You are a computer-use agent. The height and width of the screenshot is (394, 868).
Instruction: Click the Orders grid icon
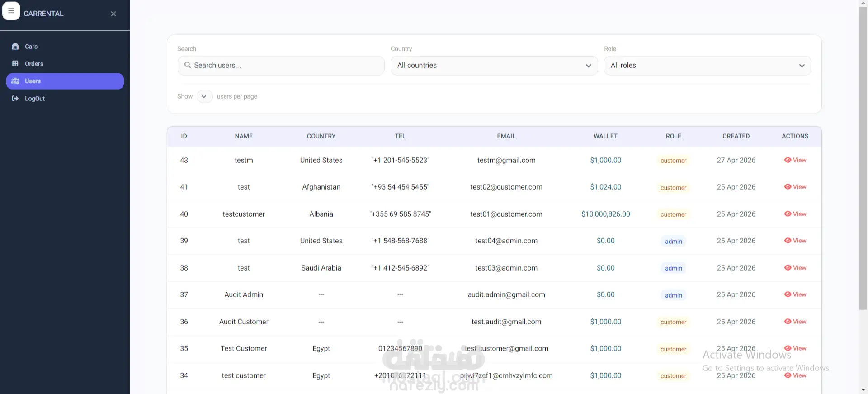click(15, 64)
